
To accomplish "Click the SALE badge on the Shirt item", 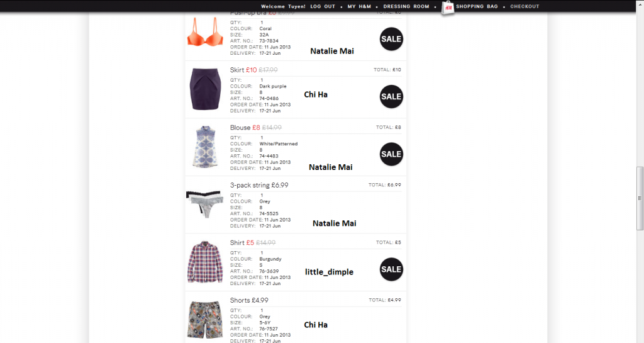I will pos(391,269).
